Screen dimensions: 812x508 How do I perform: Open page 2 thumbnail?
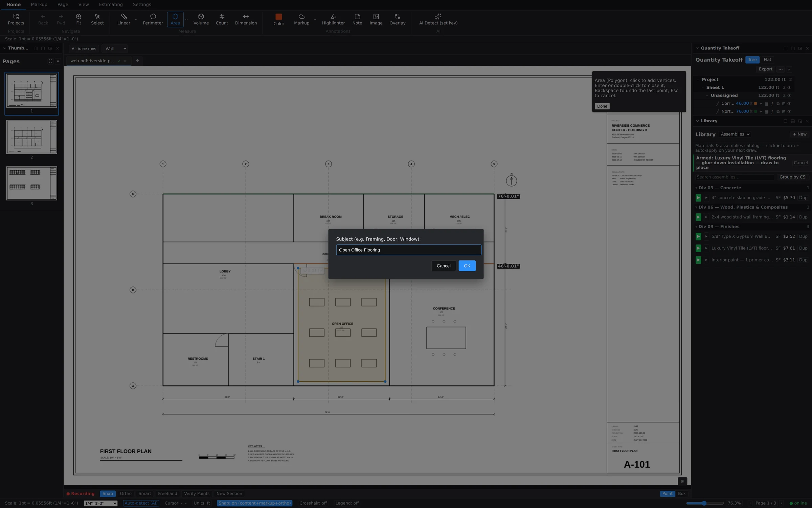pos(31,137)
